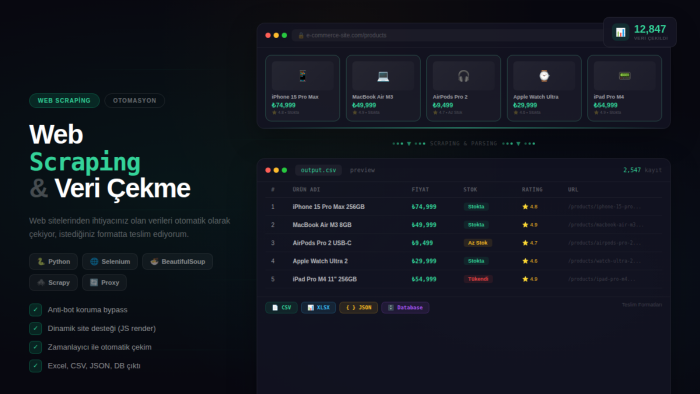Click the FİYAT column header
Viewport: 700px width, 394px height.
point(420,190)
